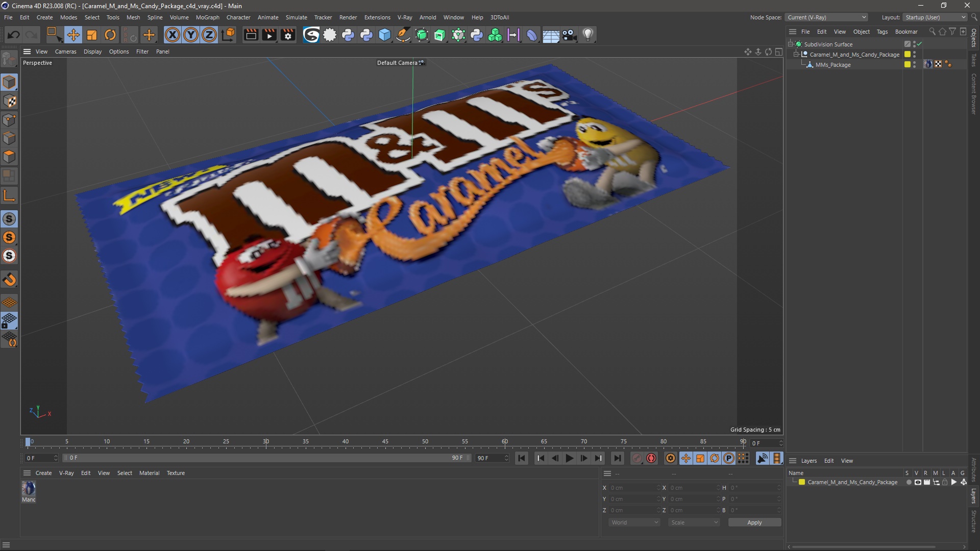Toggle layer animation play icon
The image size is (980, 551).
pyautogui.click(x=953, y=482)
